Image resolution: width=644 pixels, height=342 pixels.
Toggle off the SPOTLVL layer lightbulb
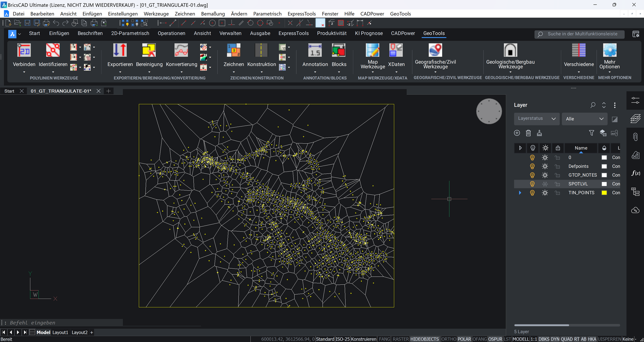[532, 184]
